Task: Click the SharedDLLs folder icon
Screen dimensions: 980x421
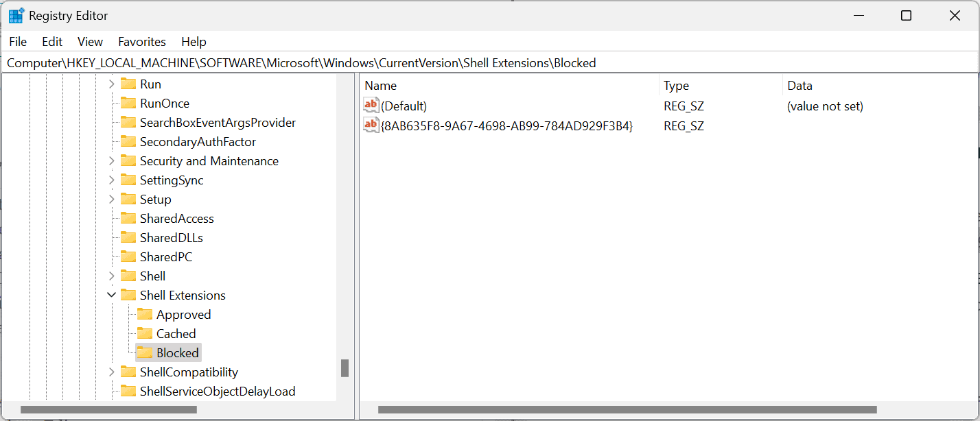Action: click(128, 237)
